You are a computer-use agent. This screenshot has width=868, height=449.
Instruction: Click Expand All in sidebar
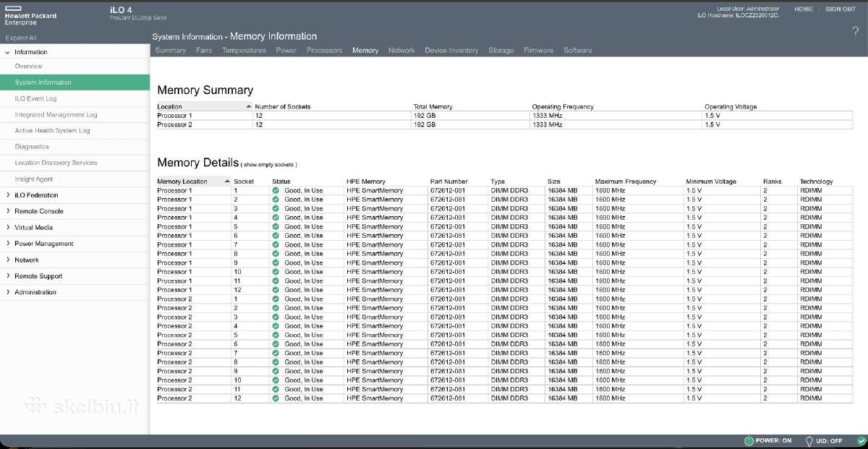(x=20, y=37)
